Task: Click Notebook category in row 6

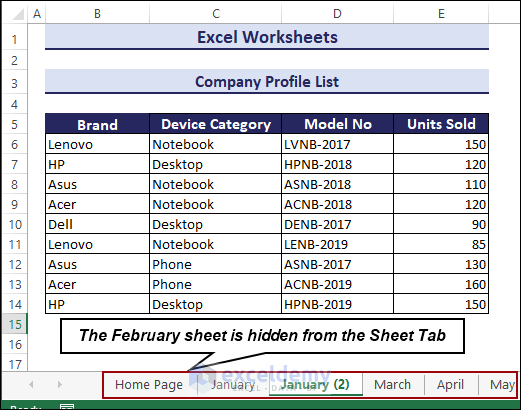Action: tap(216, 144)
